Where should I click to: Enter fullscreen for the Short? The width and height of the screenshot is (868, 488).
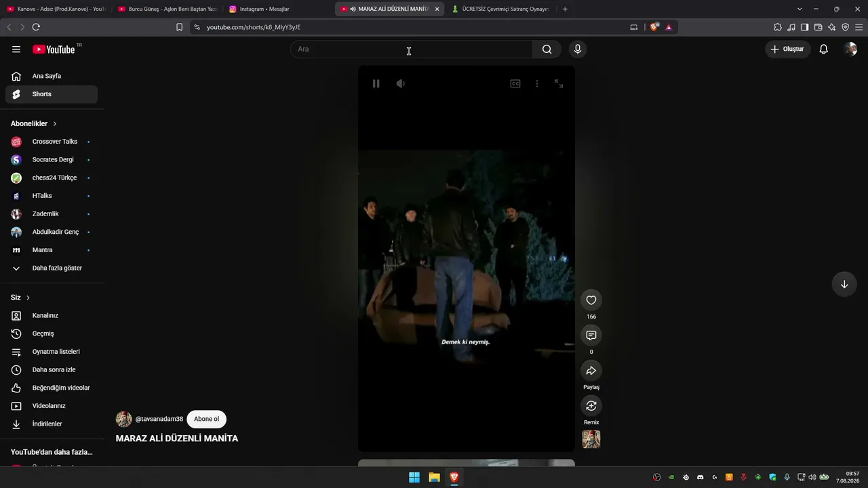(559, 83)
